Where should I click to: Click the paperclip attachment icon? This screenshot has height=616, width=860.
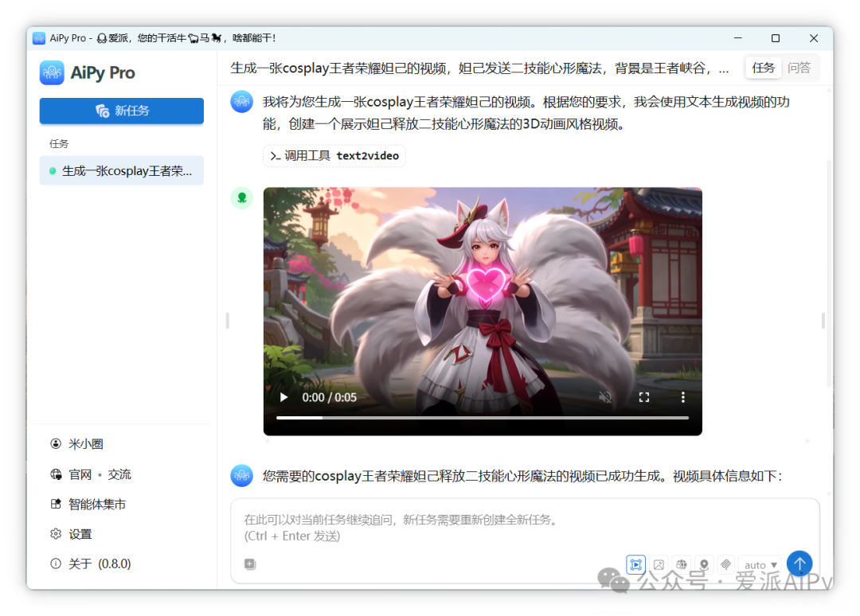[725, 564]
